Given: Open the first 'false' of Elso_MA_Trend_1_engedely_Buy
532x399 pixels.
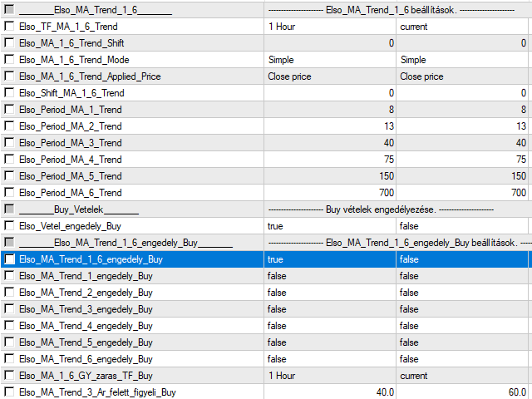Looking at the screenshot, I should (x=330, y=276).
